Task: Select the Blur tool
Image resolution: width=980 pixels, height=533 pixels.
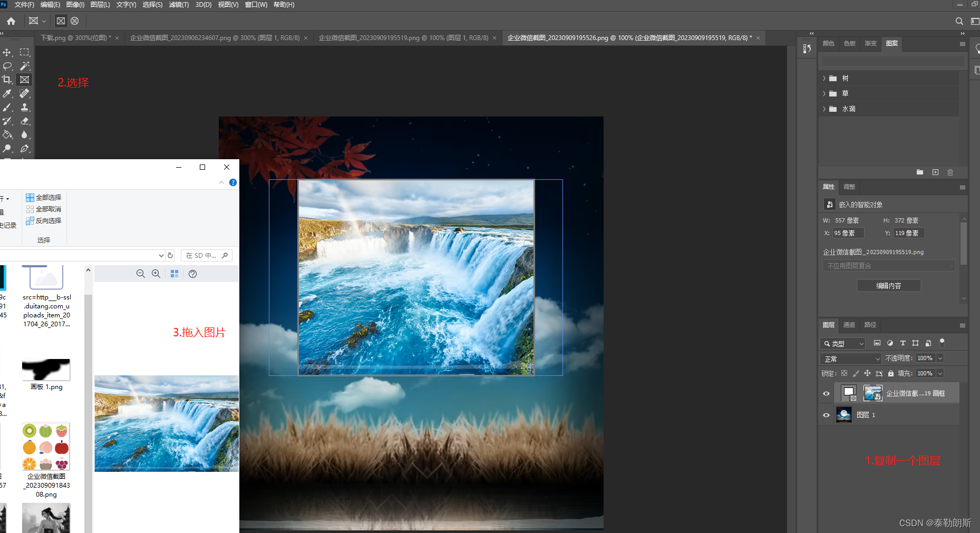Action: (25, 134)
